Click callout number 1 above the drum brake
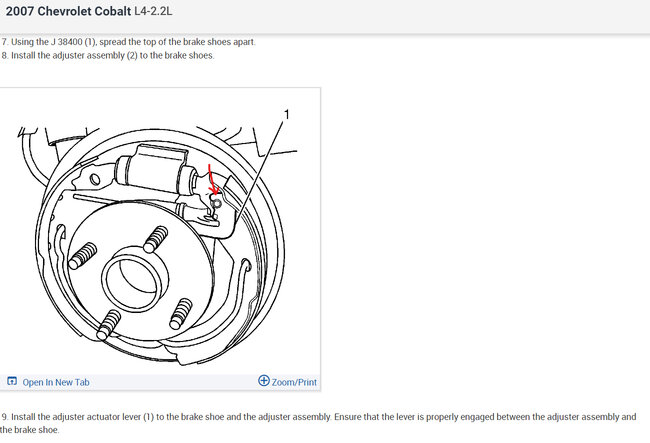 [286, 114]
